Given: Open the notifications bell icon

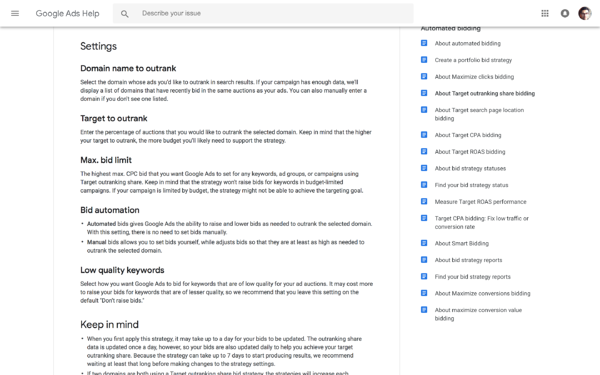Looking at the screenshot, I should click(565, 13).
